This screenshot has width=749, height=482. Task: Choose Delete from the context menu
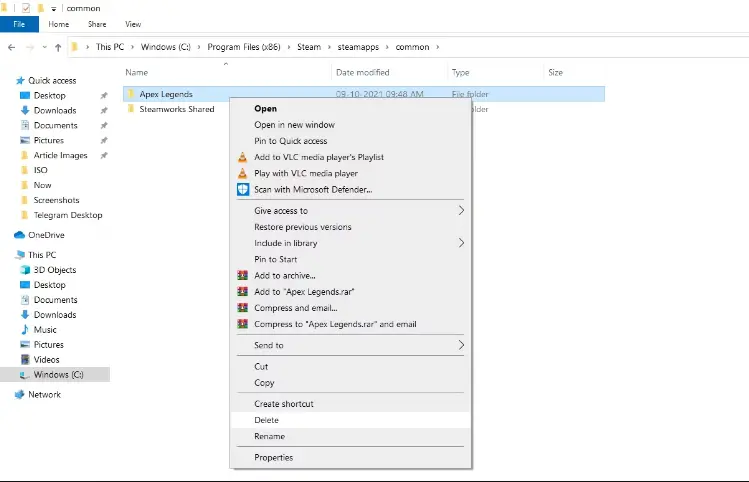tap(266, 420)
